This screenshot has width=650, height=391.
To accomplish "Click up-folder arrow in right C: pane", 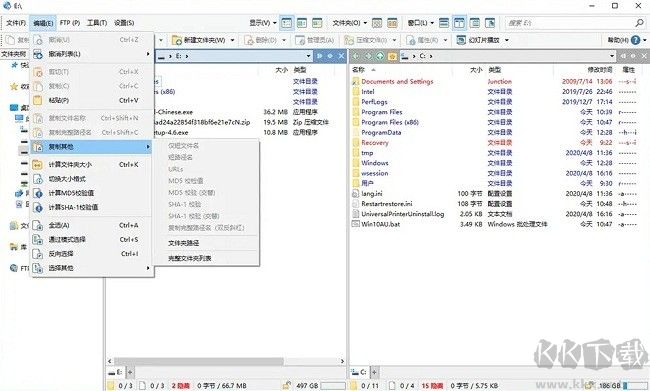I will pyautogui.click(x=380, y=56).
